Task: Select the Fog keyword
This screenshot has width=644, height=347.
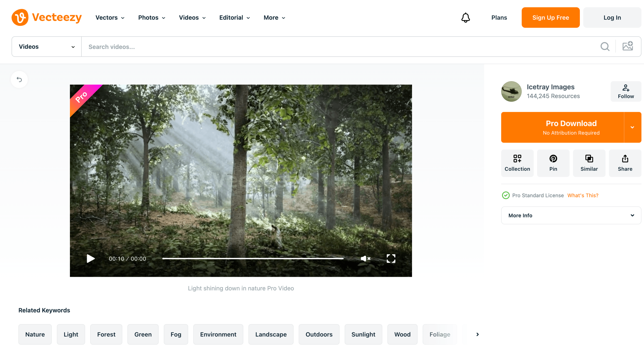Action: (x=176, y=334)
